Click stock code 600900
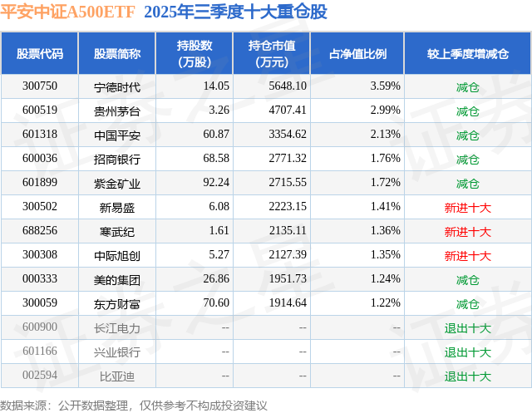The height and width of the screenshot is (413, 532). coord(40,327)
